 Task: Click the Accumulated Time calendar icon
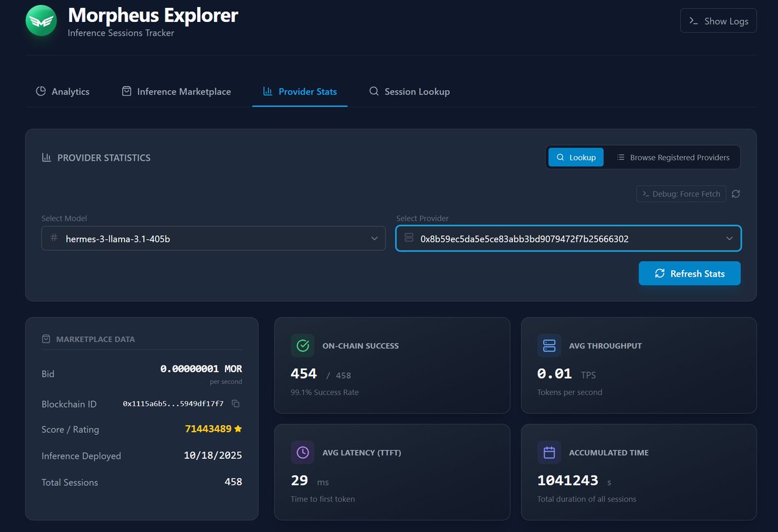coord(549,452)
